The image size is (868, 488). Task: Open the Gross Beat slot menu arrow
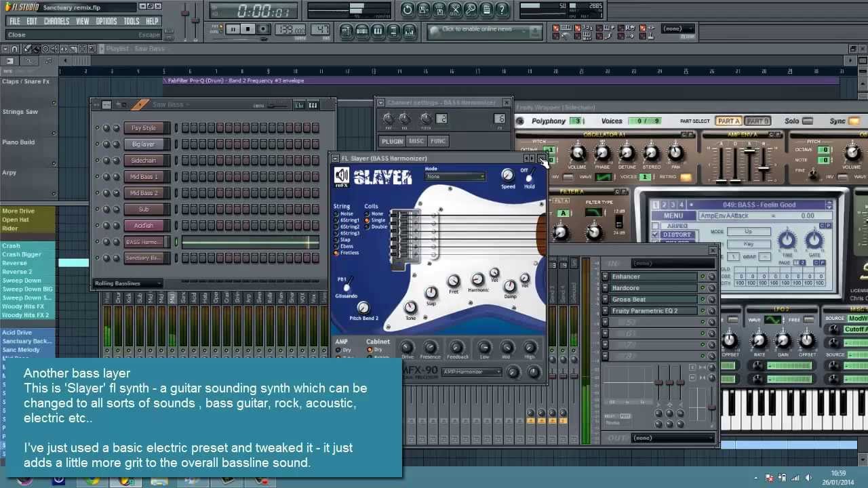tap(606, 300)
